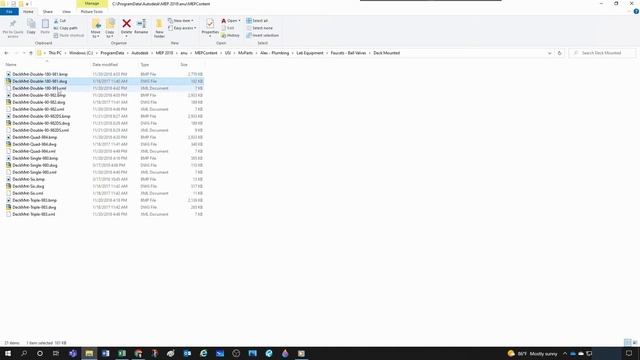Open the Picture Tools tab
This screenshot has height=360, width=640.
coord(92,11)
